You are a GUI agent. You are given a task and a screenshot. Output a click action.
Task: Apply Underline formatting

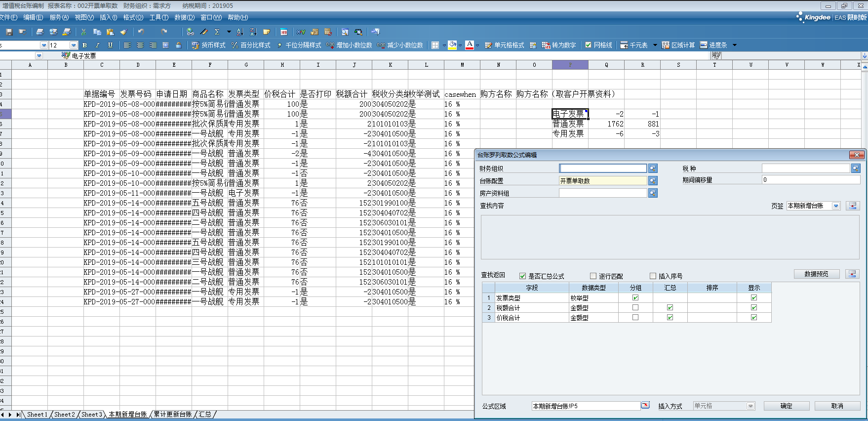pyautogui.click(x=110, y=45)
